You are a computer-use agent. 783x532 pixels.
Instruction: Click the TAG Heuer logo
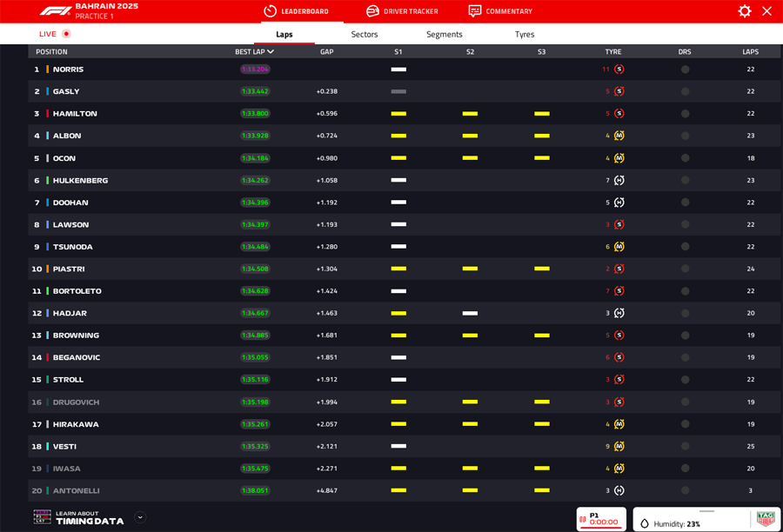(766, 519)
